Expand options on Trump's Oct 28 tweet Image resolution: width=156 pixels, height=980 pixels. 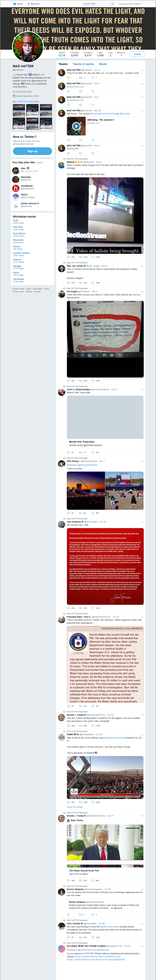(142, 715)
